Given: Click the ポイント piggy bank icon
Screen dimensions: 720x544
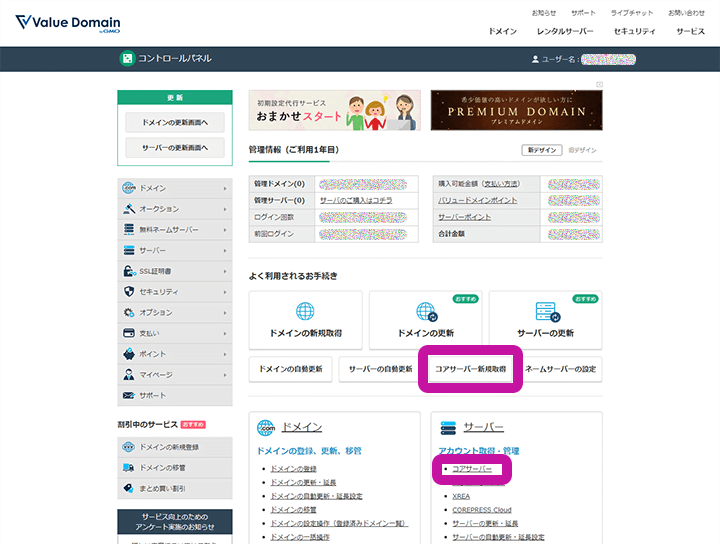Looking at the screenshot, I should coord(129,354).
